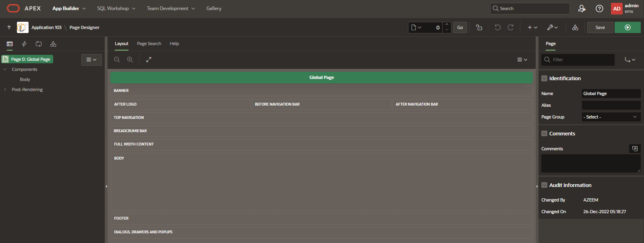Save the page
Image resolution: width=644 pixels, height=243 pixels.
(600, 27)
